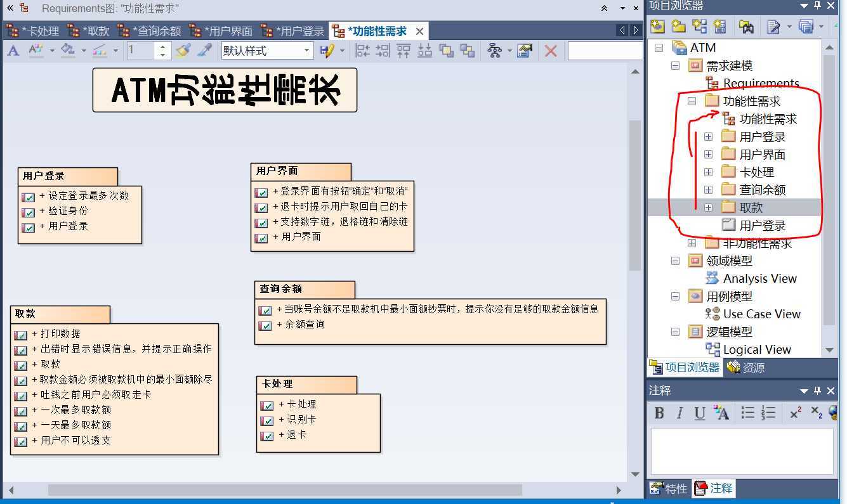Switch to the *用户界面 diagram tab
Image resolution: width=847 pixels, height=504 pixels.
pos(221,31)
